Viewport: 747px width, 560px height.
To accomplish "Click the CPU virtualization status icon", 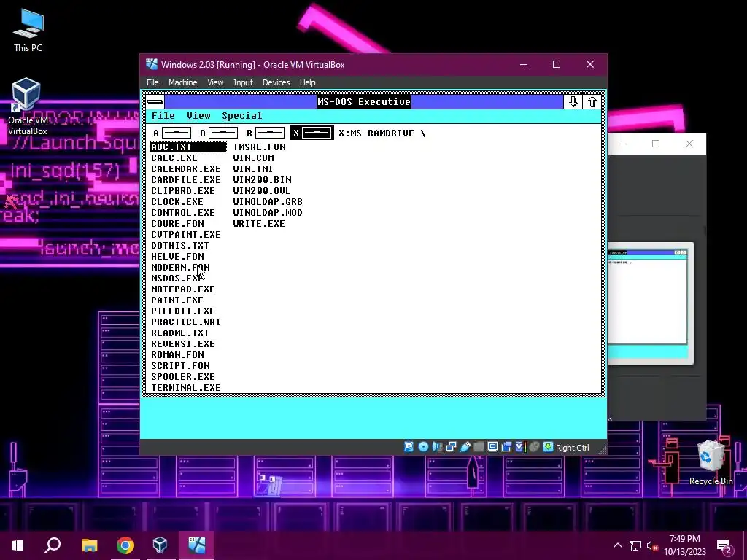I will coord(520,447).
